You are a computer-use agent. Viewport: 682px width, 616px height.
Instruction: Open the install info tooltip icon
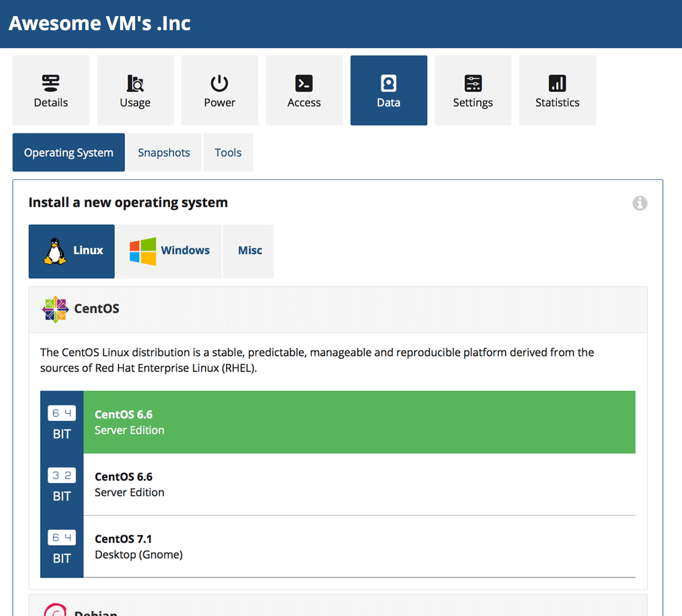click(640, 203)
